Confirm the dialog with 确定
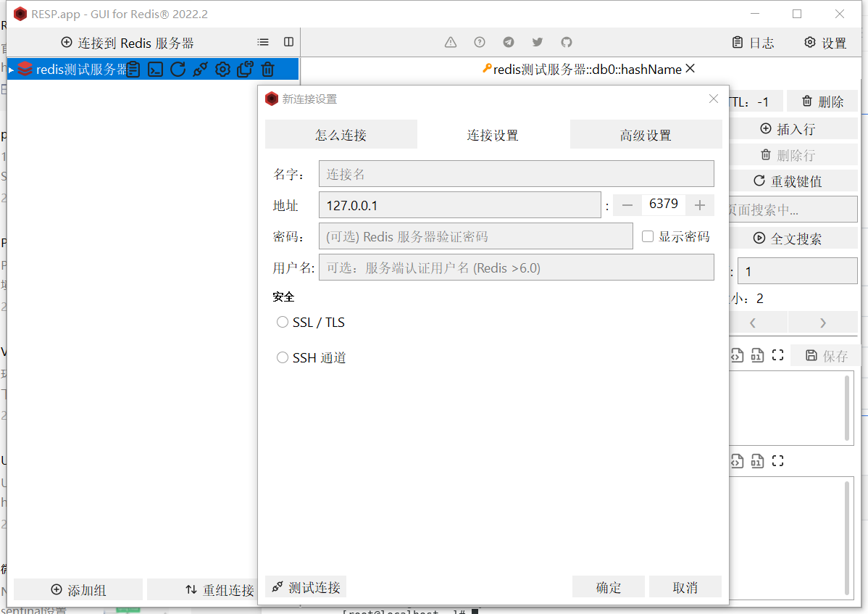The image size is (868, 614). pyautogui.click(x=609, y=587)
